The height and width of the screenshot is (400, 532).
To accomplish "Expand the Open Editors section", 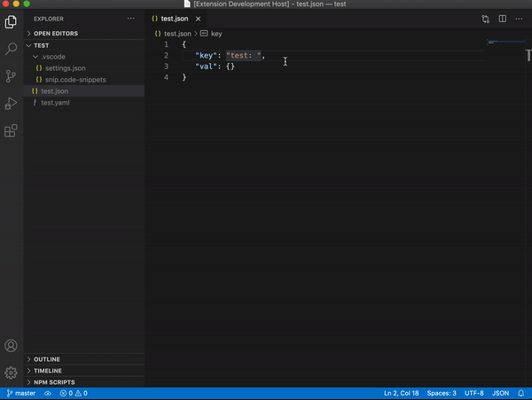I will (x=84, y=33).
